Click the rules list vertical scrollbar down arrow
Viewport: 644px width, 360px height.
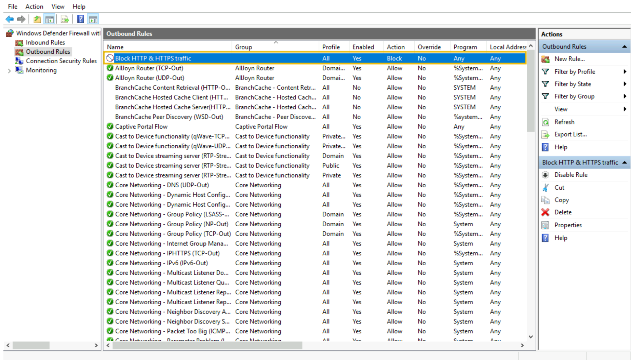coord(531,337)
